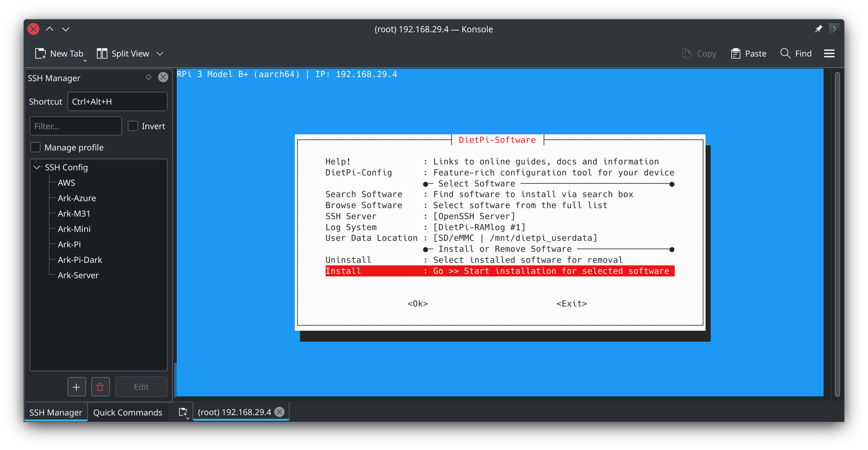Click the Split View icon
Viewport: 868px width, 450px height.
[102, 54]
